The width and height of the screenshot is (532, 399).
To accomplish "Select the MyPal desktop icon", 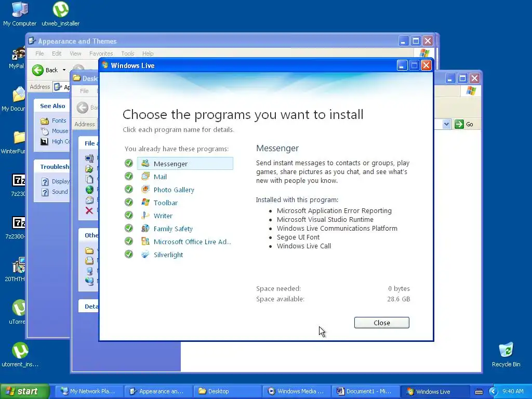I will coord(17,58).
